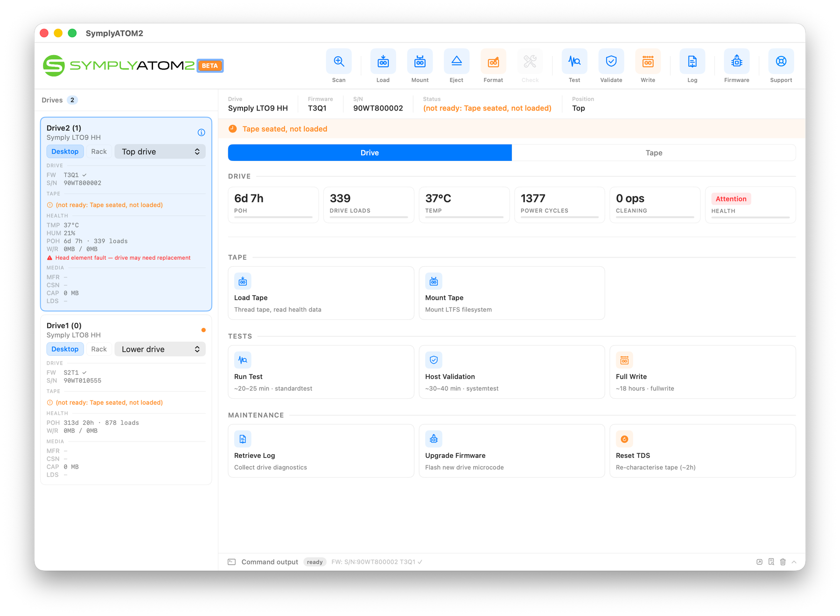Click the Head element fault warning
The image size is (840, 616).
(119, 258)
